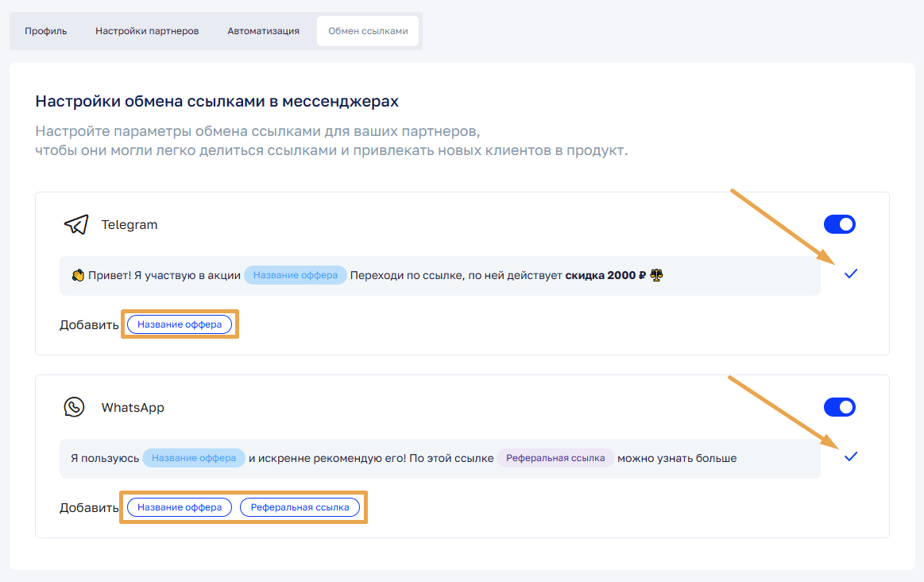The image size is (924, 582).
Task: Add 'Название оффера' variable to Telegram message
Action: tap(180, 324)
